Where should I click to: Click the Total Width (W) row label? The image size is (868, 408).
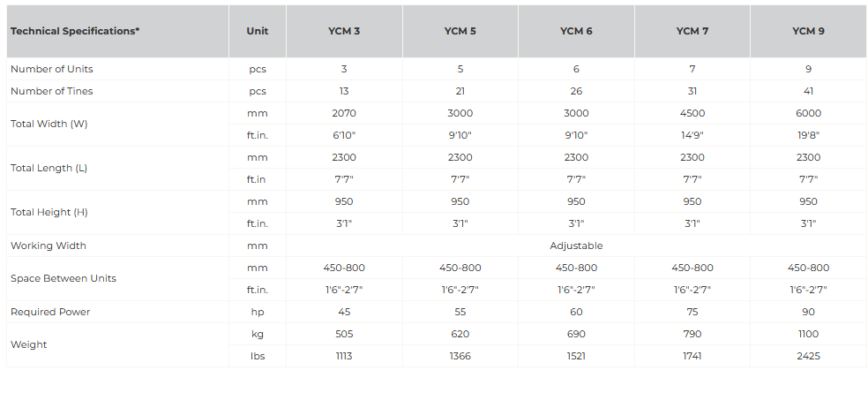click(x=49, y=124)
